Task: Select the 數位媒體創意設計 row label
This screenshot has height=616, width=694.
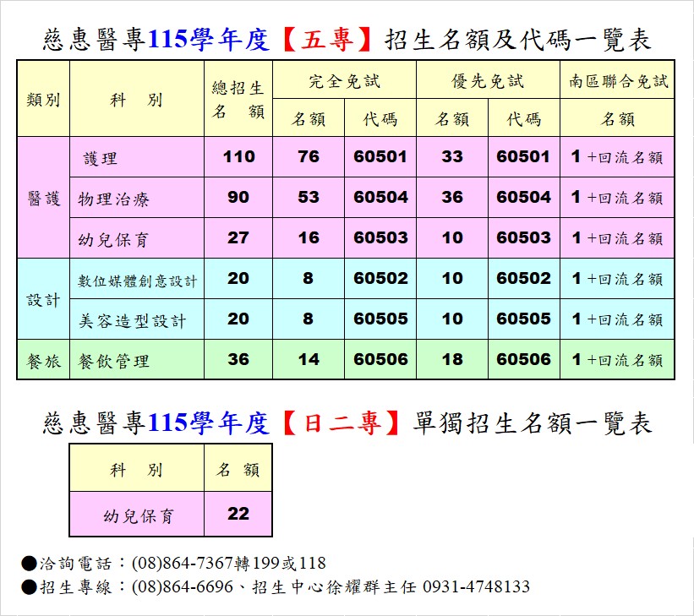Action: point(136,279)
